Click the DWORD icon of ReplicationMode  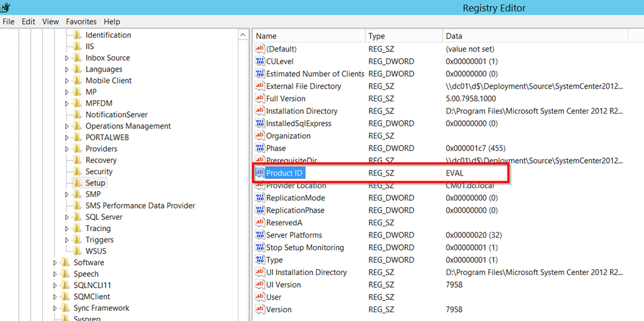point(260,198)
